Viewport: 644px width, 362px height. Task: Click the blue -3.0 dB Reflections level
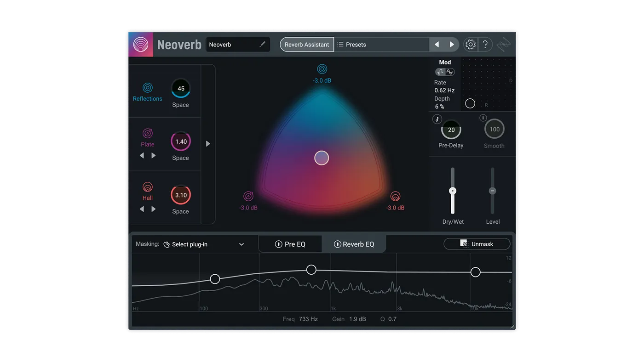pyautogui.click(x=322, y=80)
